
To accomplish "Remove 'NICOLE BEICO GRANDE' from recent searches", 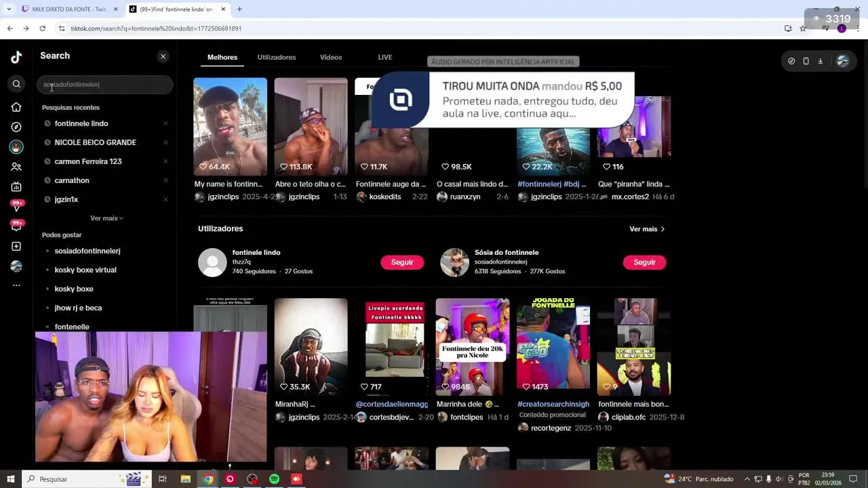I will point(165,142).
